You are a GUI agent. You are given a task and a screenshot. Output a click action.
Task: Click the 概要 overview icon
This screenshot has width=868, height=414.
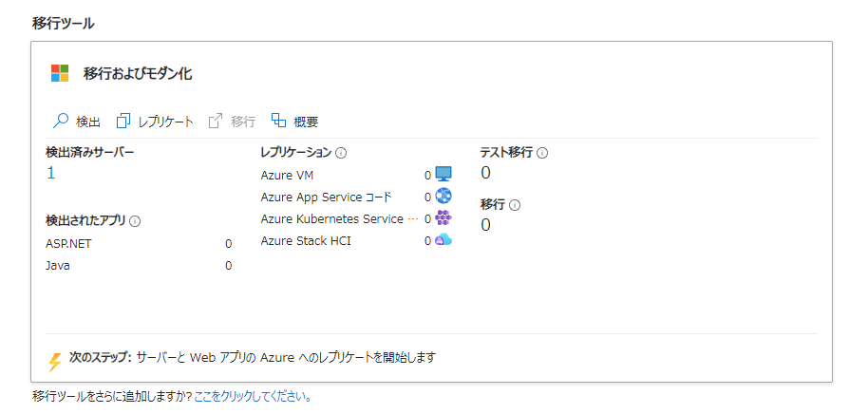278,120
